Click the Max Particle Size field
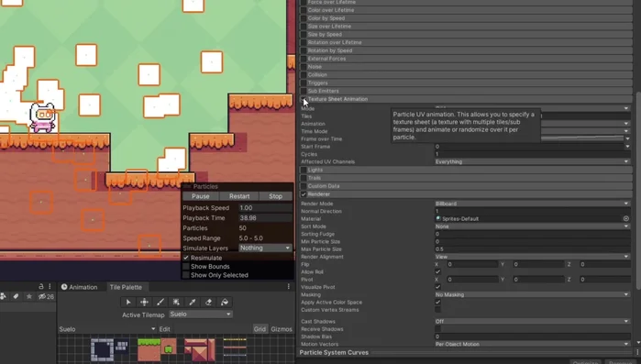Viewport: 641px width, 364px height. tap(532, 249)
